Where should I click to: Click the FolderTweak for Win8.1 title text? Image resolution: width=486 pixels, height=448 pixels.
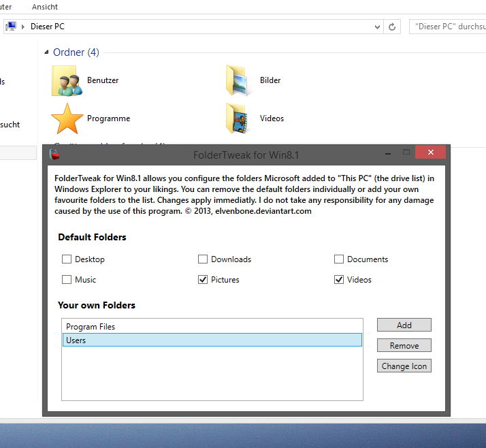click(246, 155)
